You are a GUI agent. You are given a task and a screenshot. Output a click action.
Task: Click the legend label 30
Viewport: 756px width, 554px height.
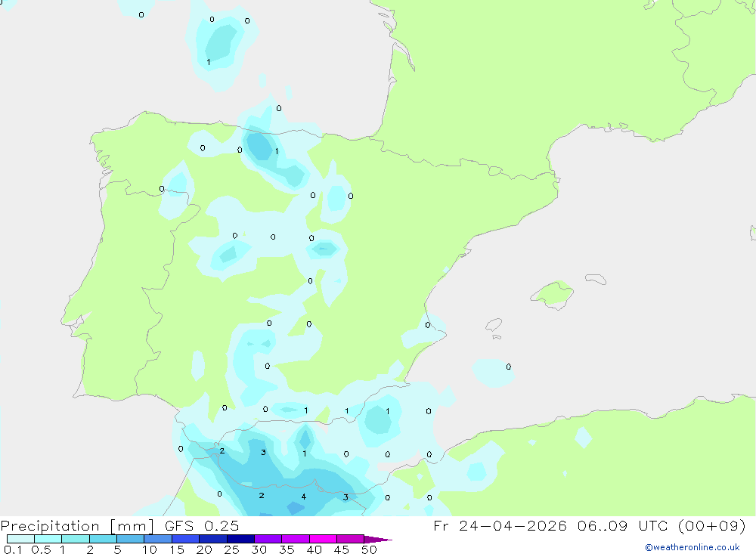pyautogui.click(x=259, y=549)
